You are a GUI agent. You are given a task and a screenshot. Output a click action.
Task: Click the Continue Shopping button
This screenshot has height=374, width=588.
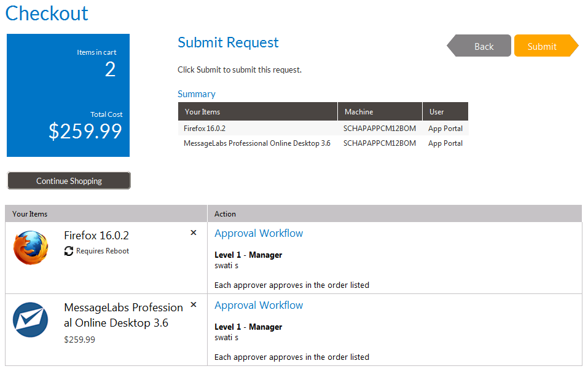coord(69,181)
